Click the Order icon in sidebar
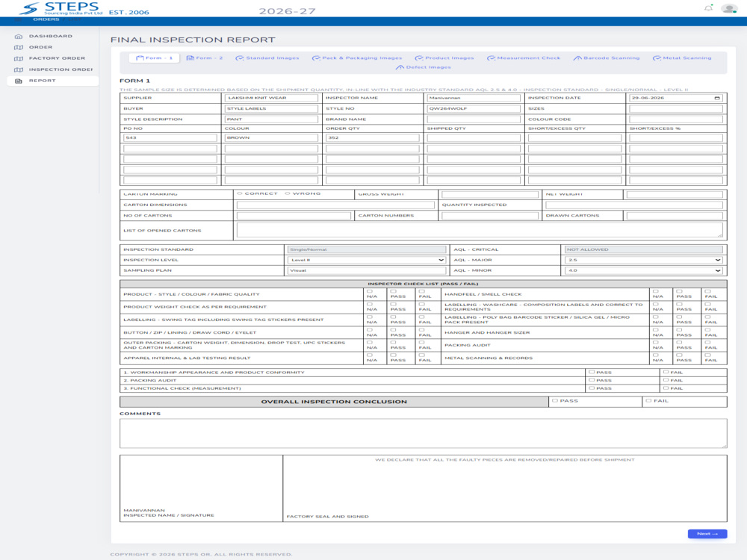 click(19, 47)
